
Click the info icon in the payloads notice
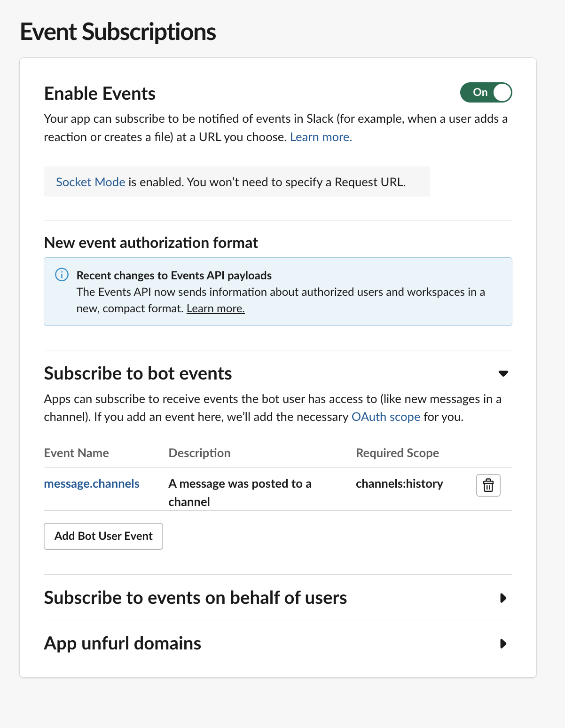62,275
